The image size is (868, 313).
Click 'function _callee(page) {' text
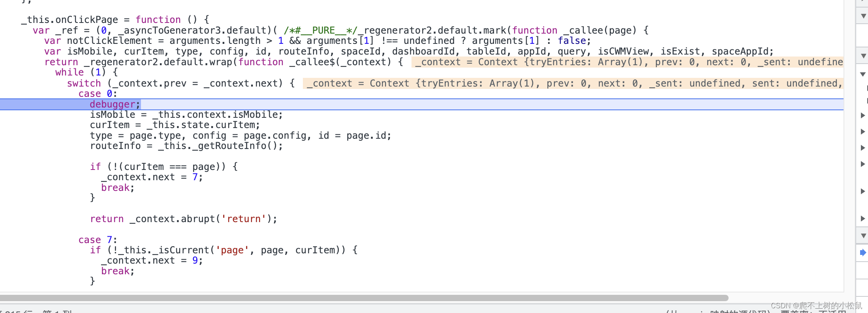581,30
